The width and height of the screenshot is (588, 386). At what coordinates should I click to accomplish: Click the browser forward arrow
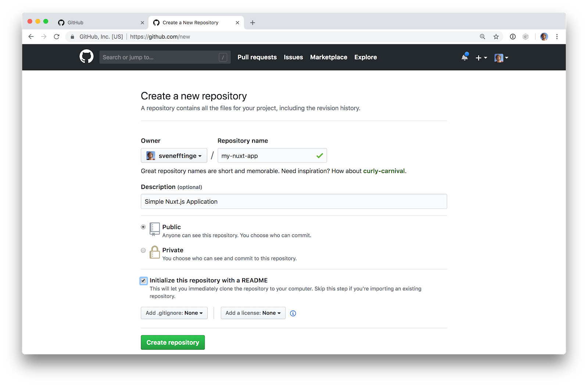pos(44,37)
